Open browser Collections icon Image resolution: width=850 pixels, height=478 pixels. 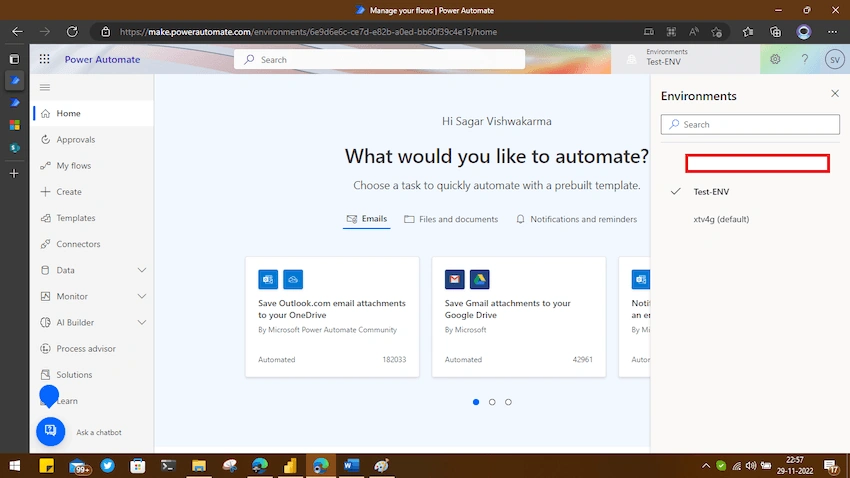[776, 32]
